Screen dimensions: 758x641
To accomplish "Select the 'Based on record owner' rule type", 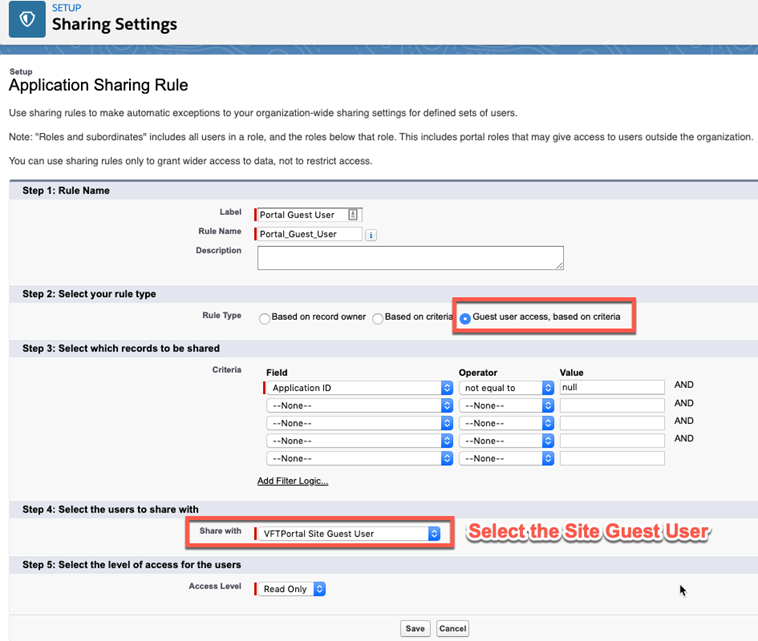I will point(265,318).
